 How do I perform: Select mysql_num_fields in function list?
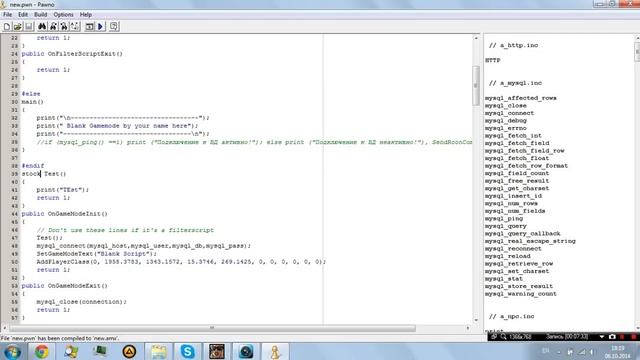tap(515, 211)
